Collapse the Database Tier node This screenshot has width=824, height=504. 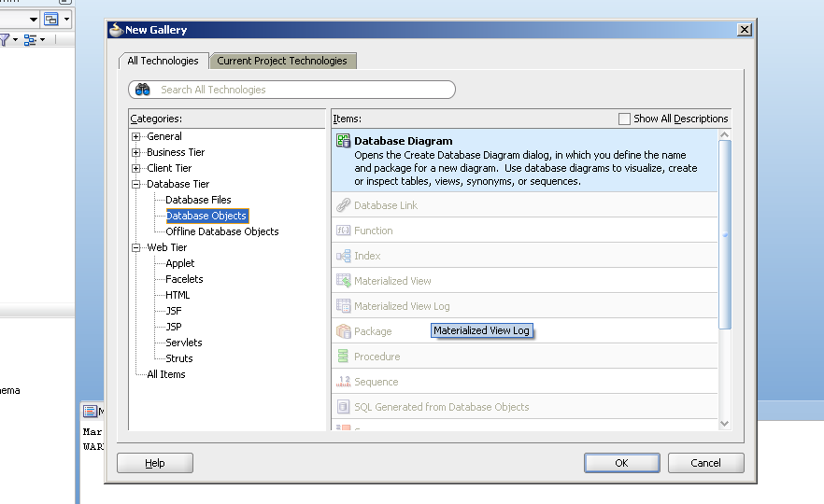[x=136, y=184]
